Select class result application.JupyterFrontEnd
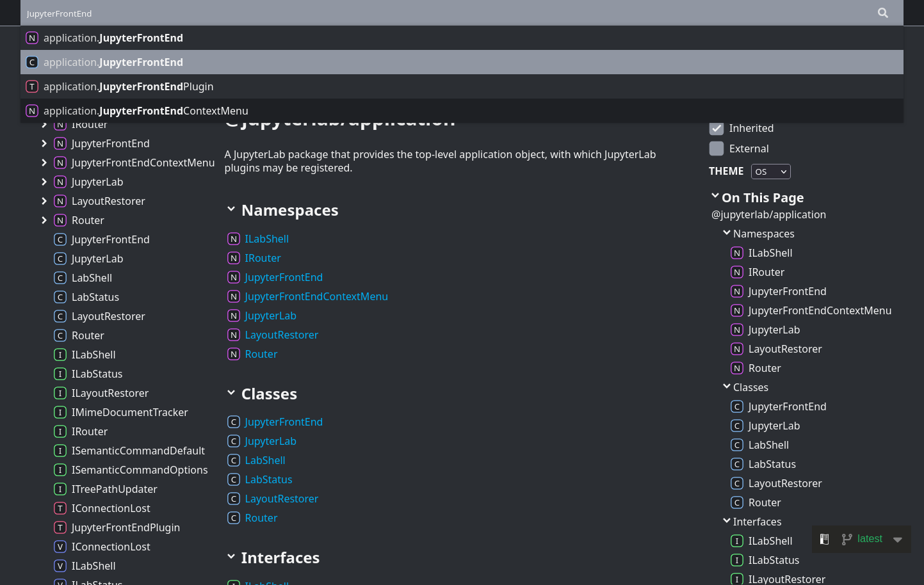 tap(462, 62)
